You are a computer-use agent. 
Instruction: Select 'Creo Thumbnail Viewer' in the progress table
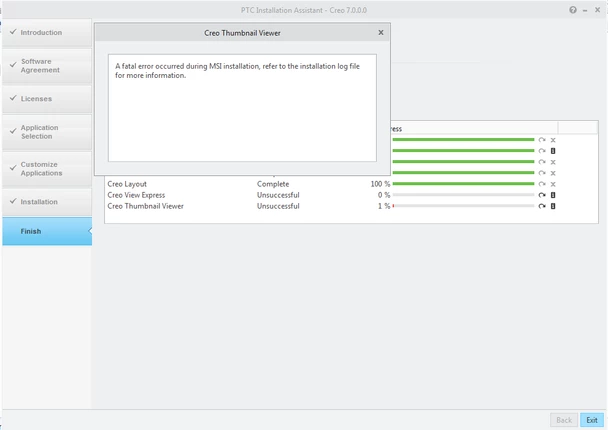pos(145,206)
